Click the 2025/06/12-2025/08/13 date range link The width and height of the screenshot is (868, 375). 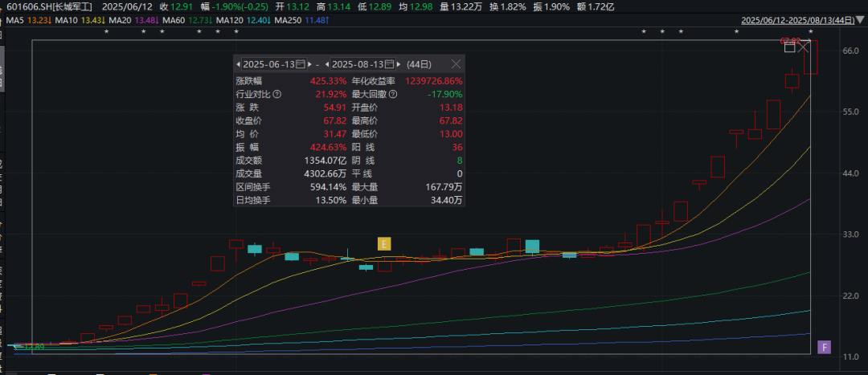coord(797,19)
